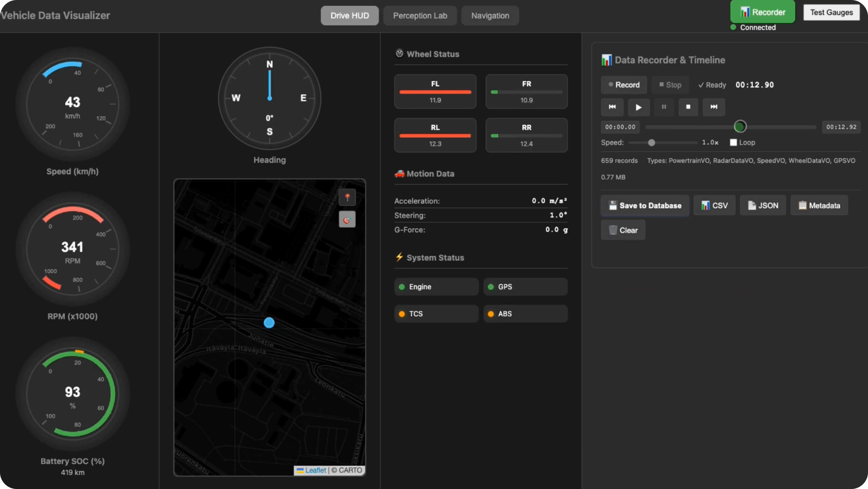Click the RR wheel status card
The width and height of the screenshot is (868, 489).
click(526, 135)
